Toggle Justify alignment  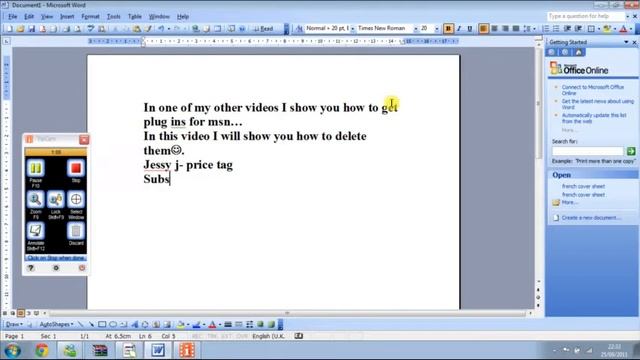click(x=516, y=29)
